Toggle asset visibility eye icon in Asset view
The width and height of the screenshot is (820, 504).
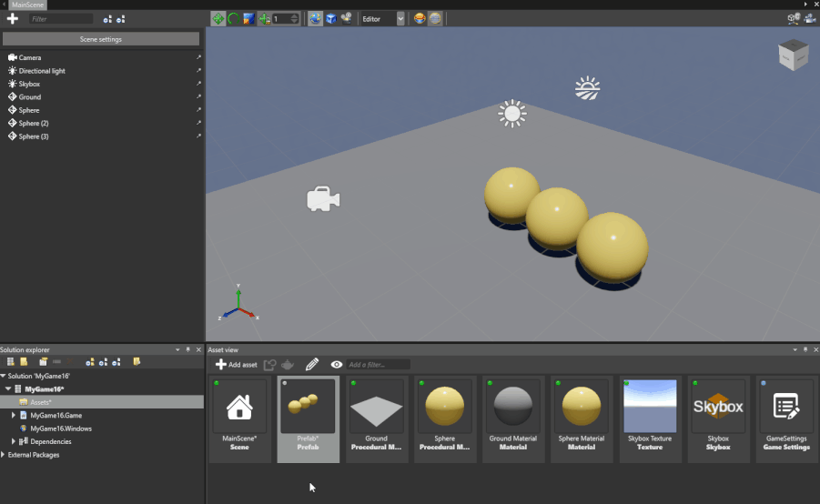[337, 364]
